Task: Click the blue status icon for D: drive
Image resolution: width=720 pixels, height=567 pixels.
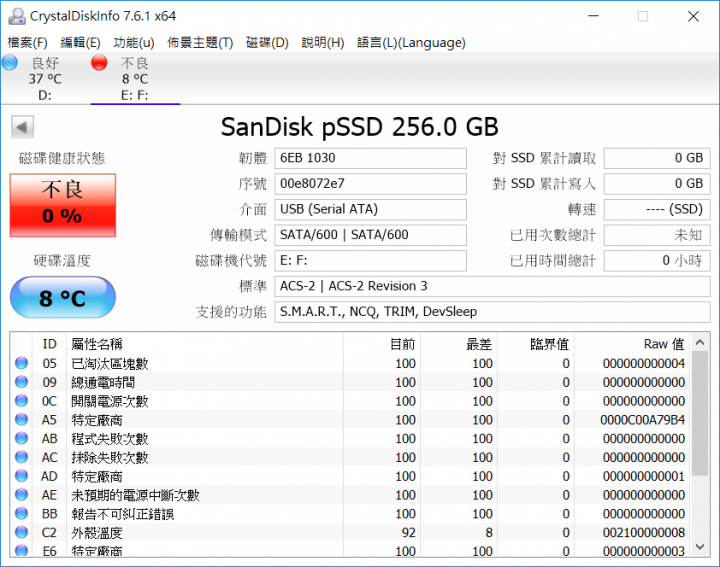Action: [10, 63]
